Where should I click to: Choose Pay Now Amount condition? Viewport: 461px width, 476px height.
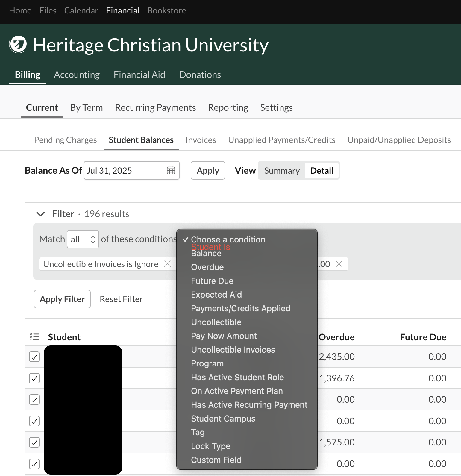pyautogui.click(x=224, y=336)
